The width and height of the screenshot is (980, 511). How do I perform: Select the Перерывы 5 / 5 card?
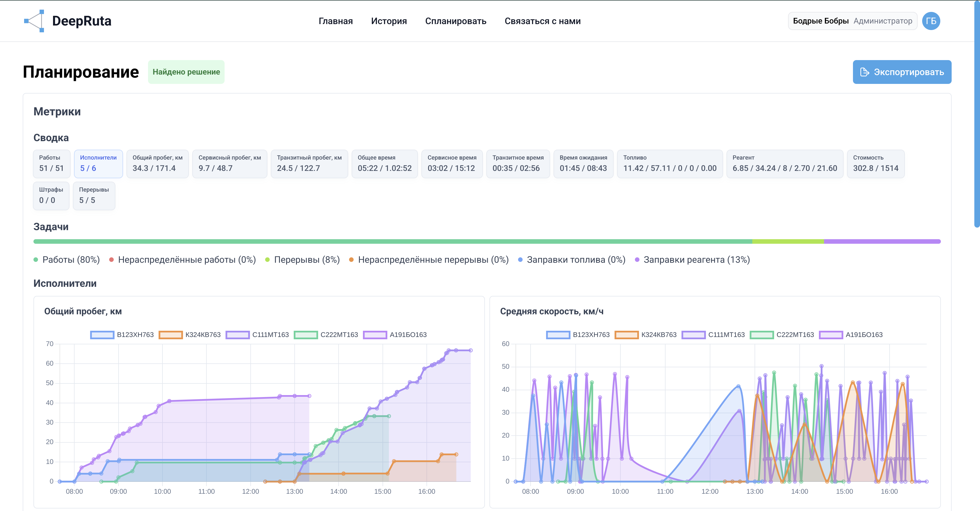coord(94,196)
